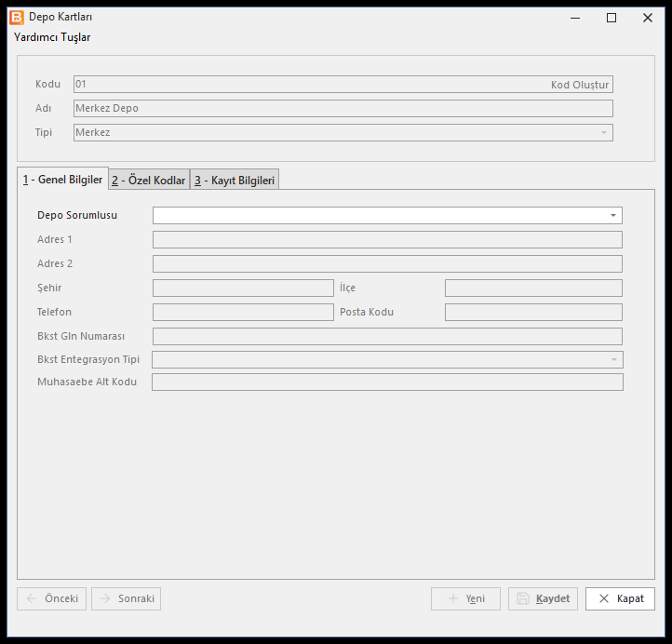Go to previous record with Önceki
The height and width of the screenshot is (644, 672).
coord(51,598)
